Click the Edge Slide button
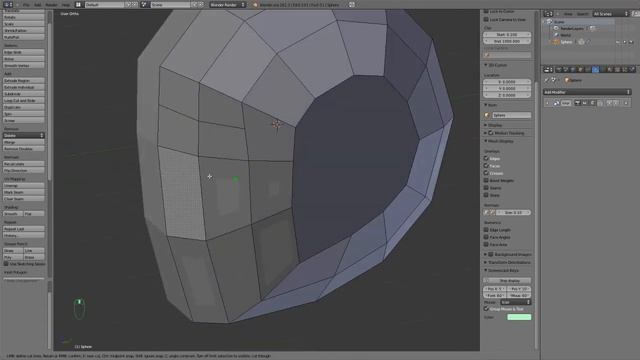Image resolution: width=640 pixels, height=360 pixels. tap(24, 52)
